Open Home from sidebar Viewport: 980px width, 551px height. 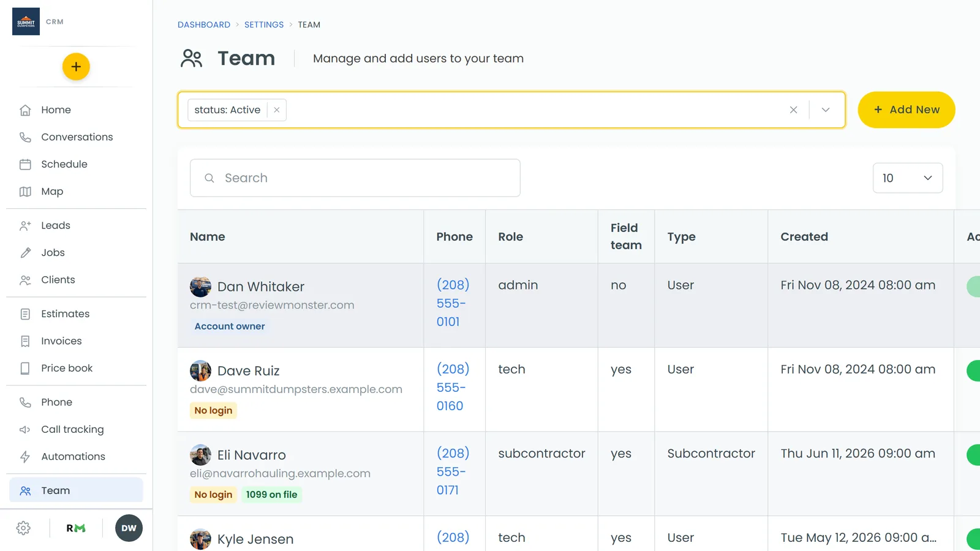click(x=76, y=110)
